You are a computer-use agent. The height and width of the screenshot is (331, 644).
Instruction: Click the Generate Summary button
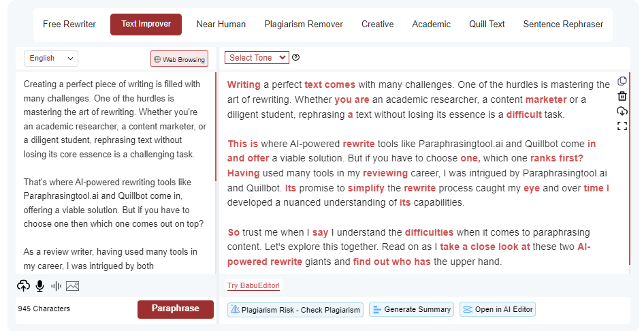412,309
